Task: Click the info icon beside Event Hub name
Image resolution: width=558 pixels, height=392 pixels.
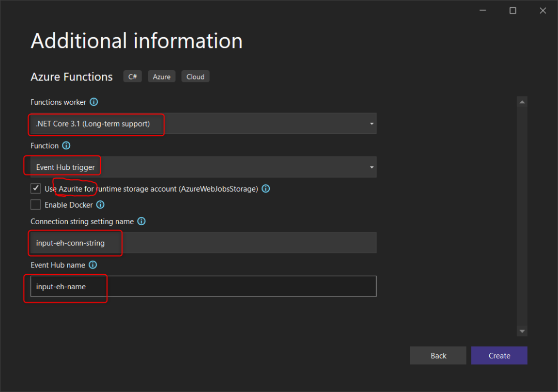Action: point(92,265)
